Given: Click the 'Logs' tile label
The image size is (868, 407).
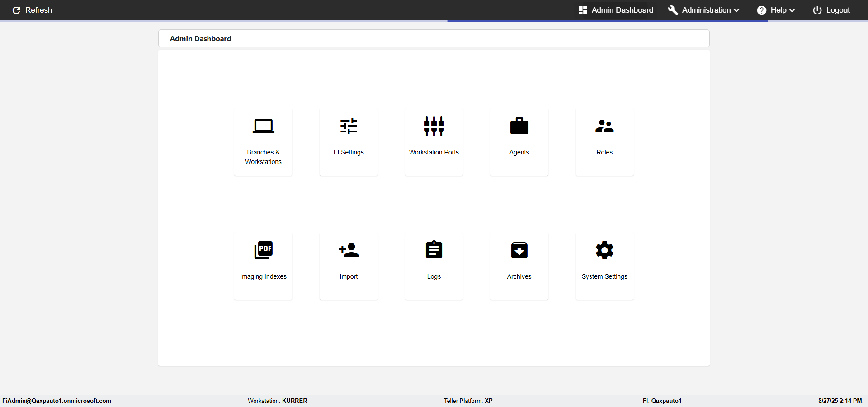Looking at the screenshot, I should 434,276.
